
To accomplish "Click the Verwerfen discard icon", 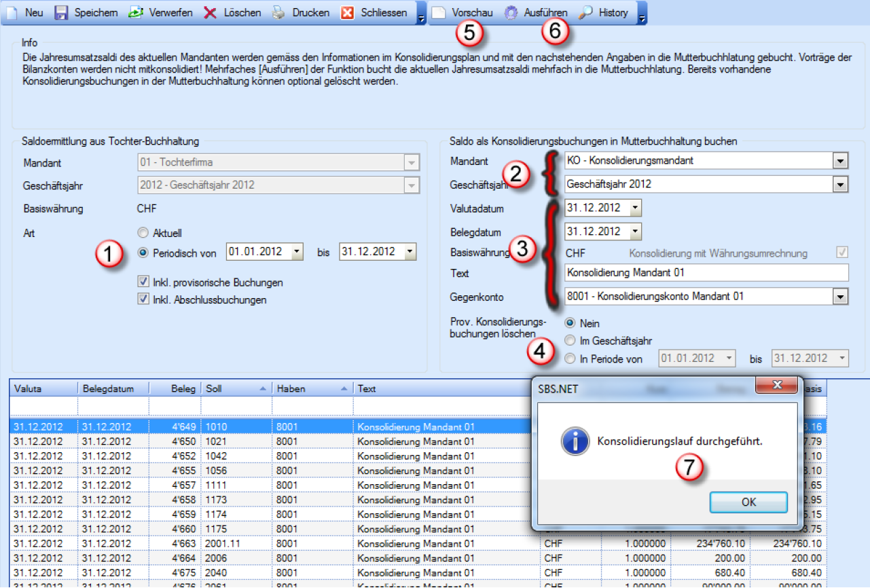I will coord(136,13).
